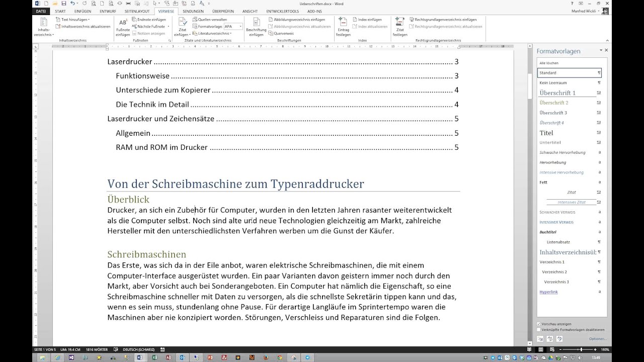644x362 pixels.
Task: Open the DATEI tab
Action: [41, 11]
